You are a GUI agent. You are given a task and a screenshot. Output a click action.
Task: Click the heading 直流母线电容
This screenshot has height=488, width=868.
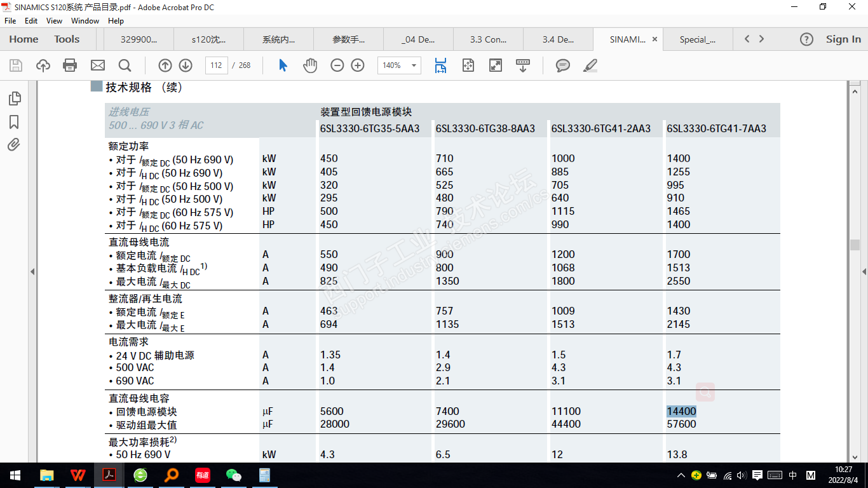click(x=139, y=398)
